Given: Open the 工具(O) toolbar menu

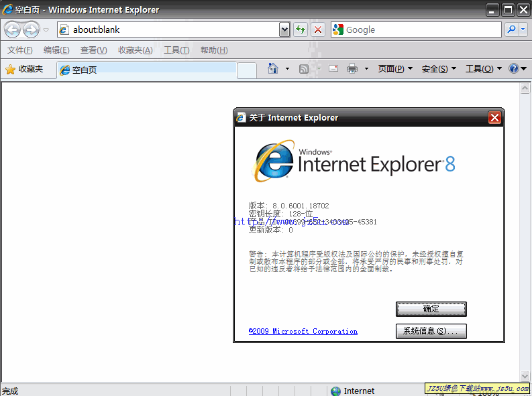Looking at the screenshot, I should [x=484, y=69].
